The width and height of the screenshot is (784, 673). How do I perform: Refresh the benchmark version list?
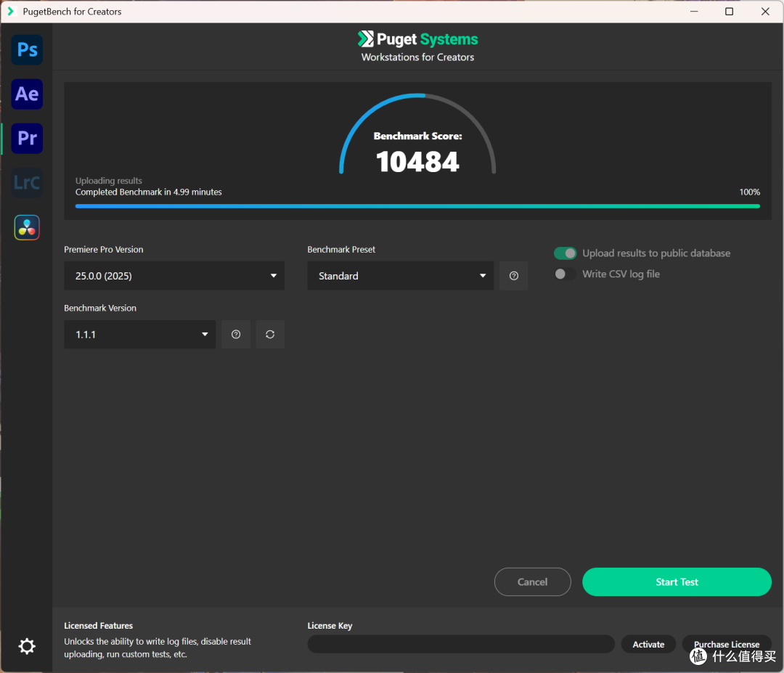coord(270,335)
